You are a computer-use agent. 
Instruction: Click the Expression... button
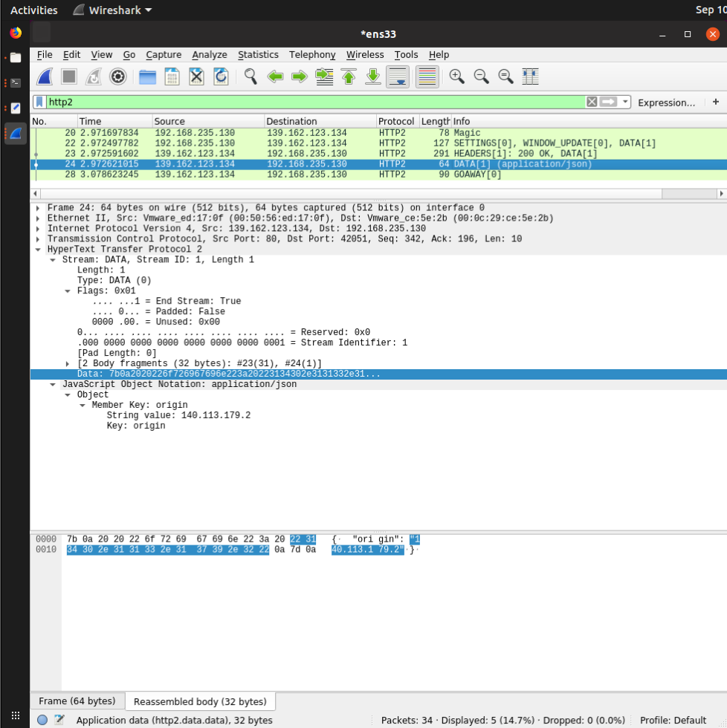[x=666, y=103]
